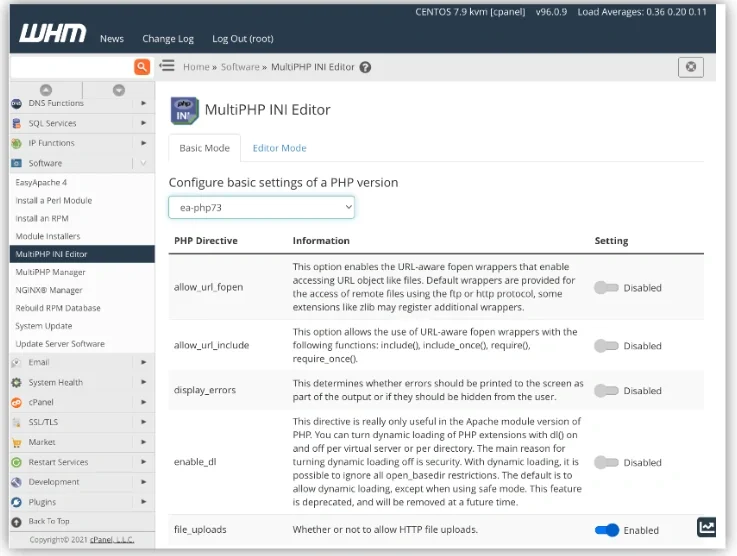The width and height of the screenshot is (737, 556).
Task: Open Install a Perl Module
Action: tap(54, 200)
